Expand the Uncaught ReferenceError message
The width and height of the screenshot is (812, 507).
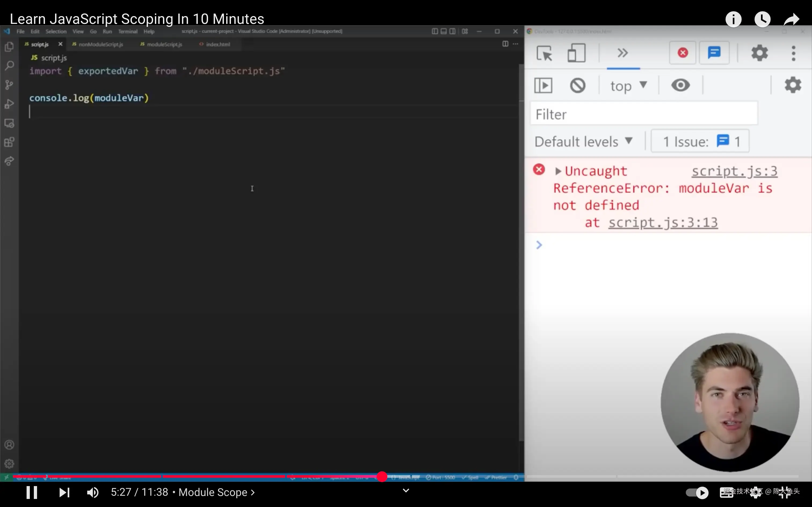[558, 171]
